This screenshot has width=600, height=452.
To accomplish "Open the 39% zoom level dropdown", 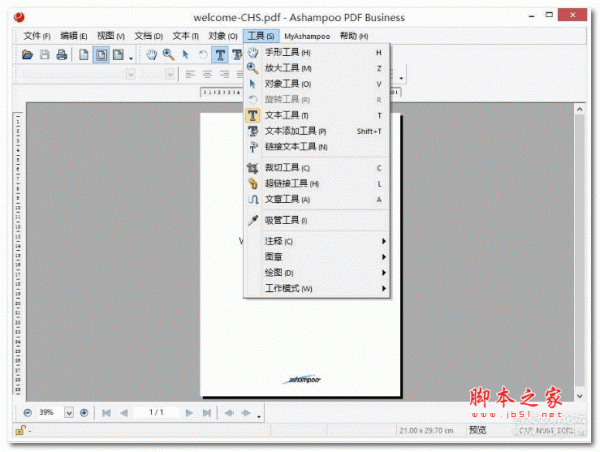I will coord(69,413).
